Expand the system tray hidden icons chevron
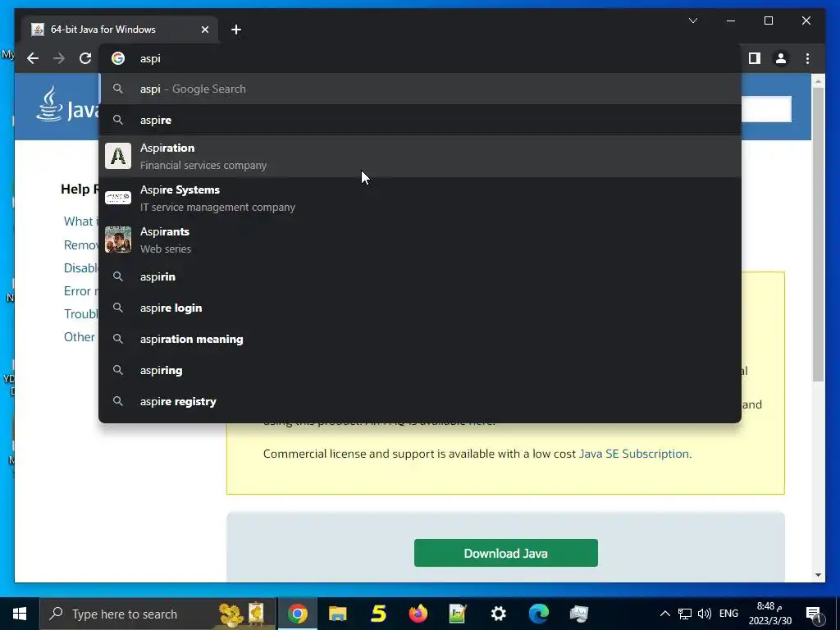The width and height of the screenshot is (840, 630). coord(664,614)
